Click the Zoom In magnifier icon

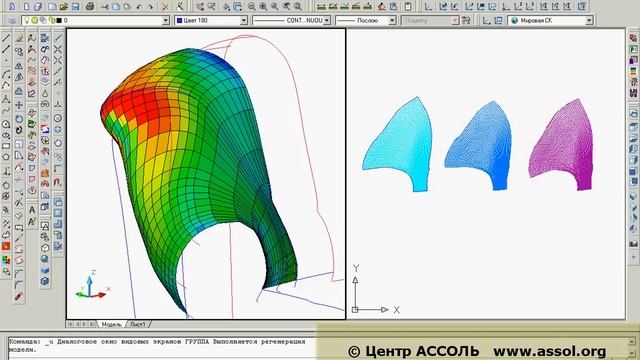pyautogui.click(x=263, y=7)
